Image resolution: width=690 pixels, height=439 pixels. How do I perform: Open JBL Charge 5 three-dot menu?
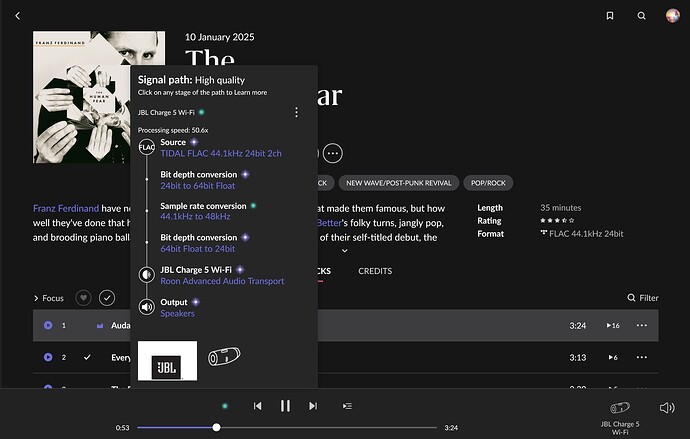(296, 113)
